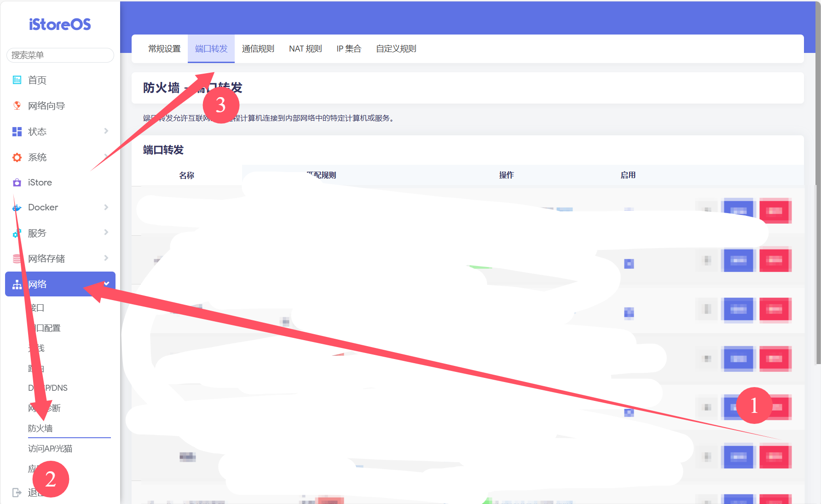
Task: Expand the Docker submenu arrow
Action: 106,207
